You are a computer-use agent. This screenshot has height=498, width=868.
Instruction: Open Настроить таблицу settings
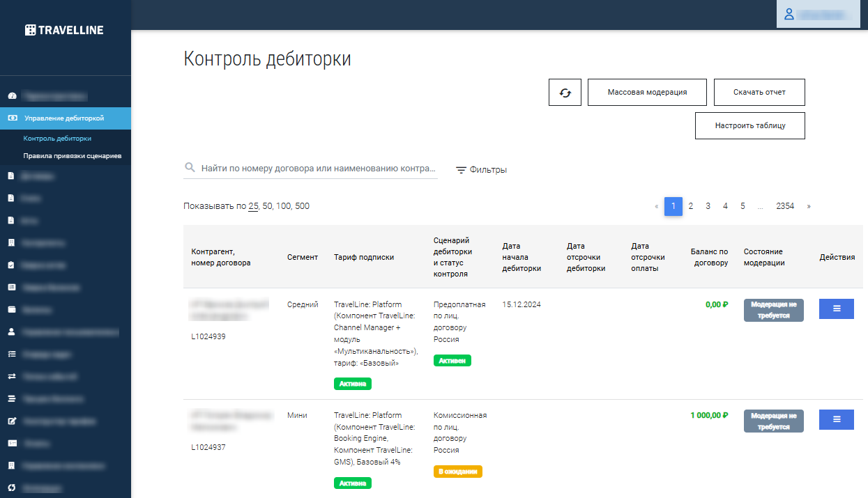pyautogui.click(x=750, y=126)
